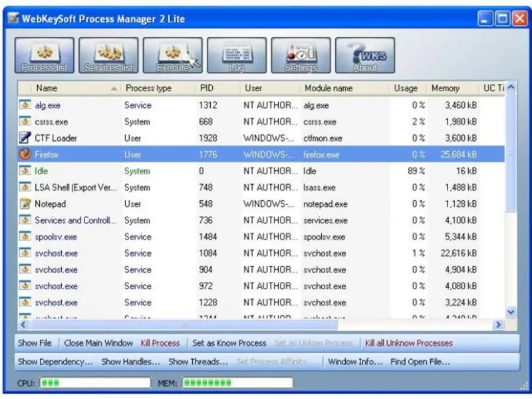
Task: Select the Notepad process icon row
Action: pos(261,204)
